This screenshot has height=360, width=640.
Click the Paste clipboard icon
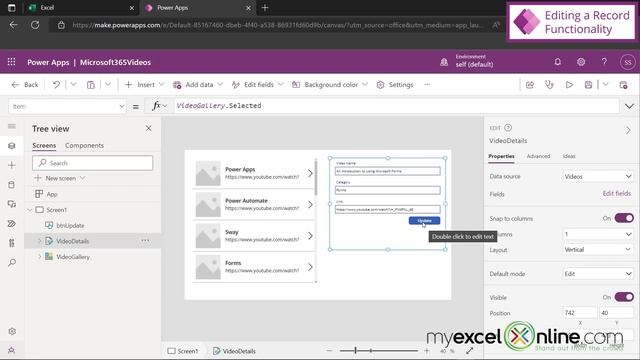click(91, 84)
